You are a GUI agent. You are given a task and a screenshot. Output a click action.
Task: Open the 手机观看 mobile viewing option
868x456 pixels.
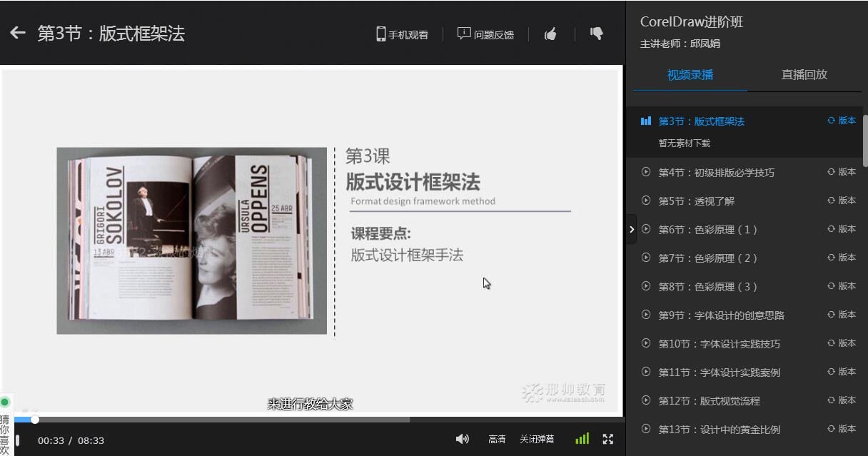[403, 34]
